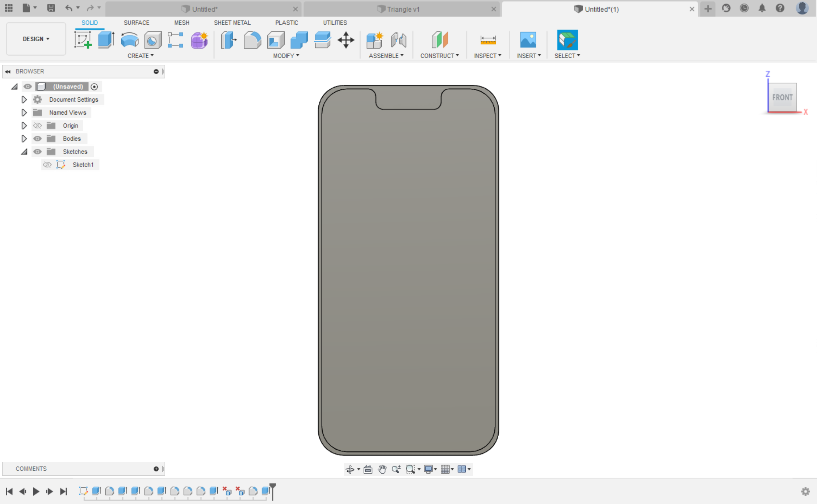Open the CONSTRUCT menu dropdown
The width and height of the screenshot is (817, 504).
click(x=440, y=56)
